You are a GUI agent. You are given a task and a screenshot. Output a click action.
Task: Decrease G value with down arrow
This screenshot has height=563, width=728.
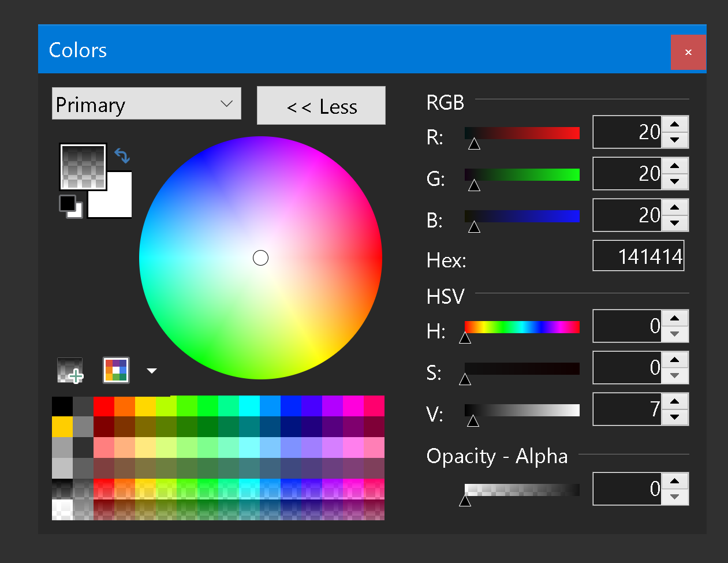(x=675, y=181)
